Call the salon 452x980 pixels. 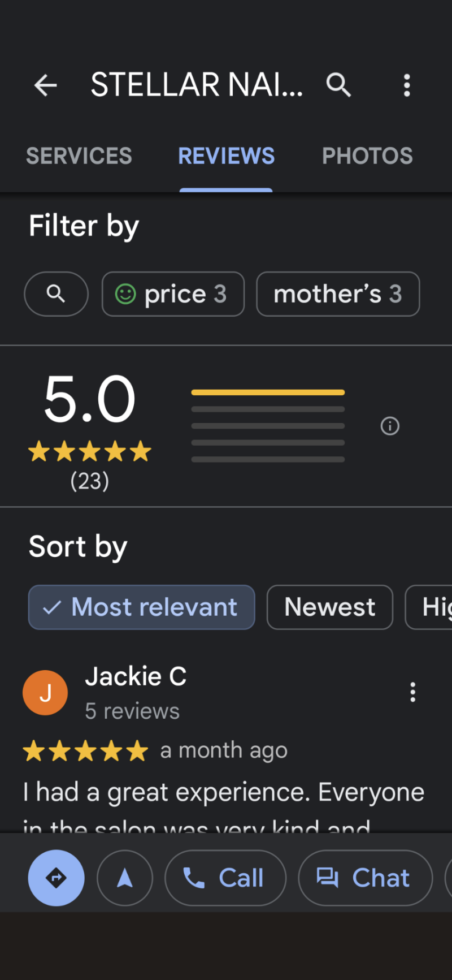click(225, 878)
